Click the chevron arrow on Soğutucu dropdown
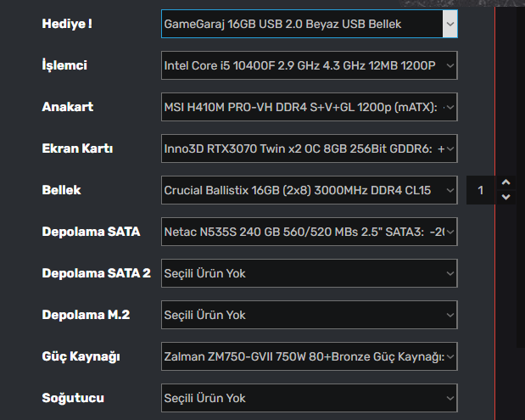 pos(450,398)
